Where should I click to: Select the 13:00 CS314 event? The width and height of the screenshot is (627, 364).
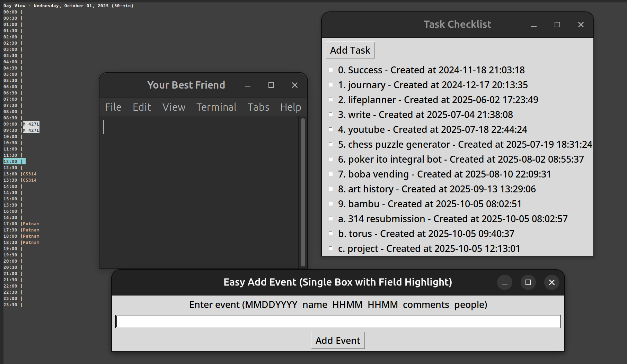pyautogui.click(x=30, y=174)
